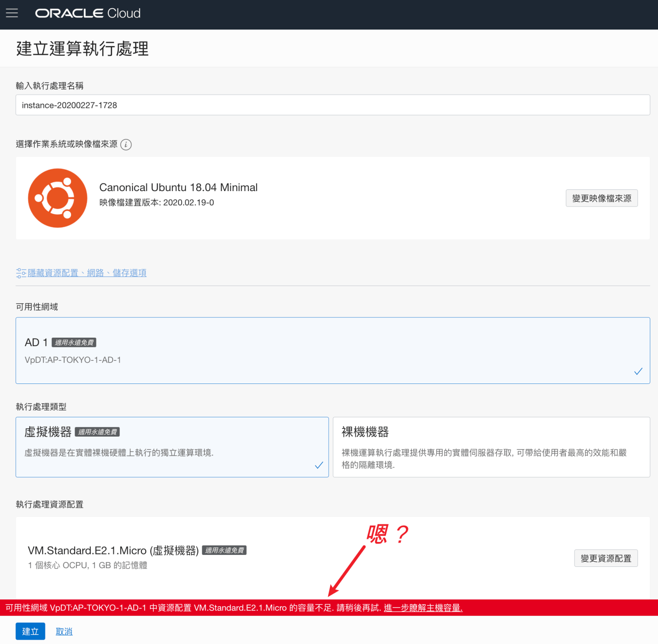658x644 pixels.
Task: Click the Canonical Ubuntu 18.04 Minimal title
Action: [x=178, y=188]
